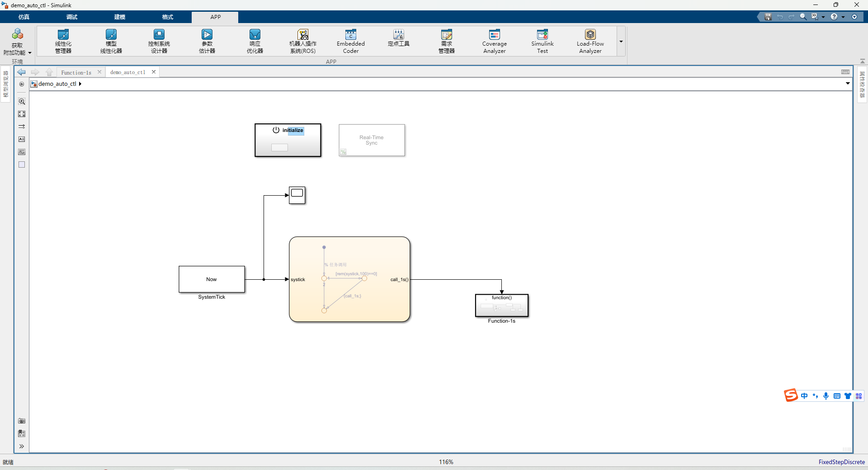The image size is (868, 470).
Task: Open the 模型浏览器 side panel tab
Action: (6, 84)
